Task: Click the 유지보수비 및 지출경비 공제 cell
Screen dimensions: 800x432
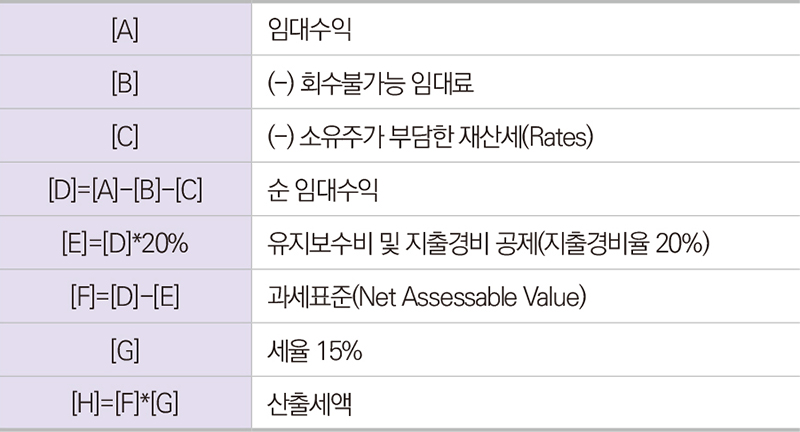Action: point(526,243)
